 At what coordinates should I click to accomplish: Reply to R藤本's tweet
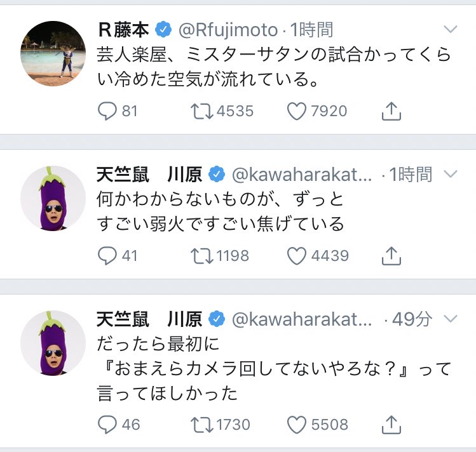point(107,111)
